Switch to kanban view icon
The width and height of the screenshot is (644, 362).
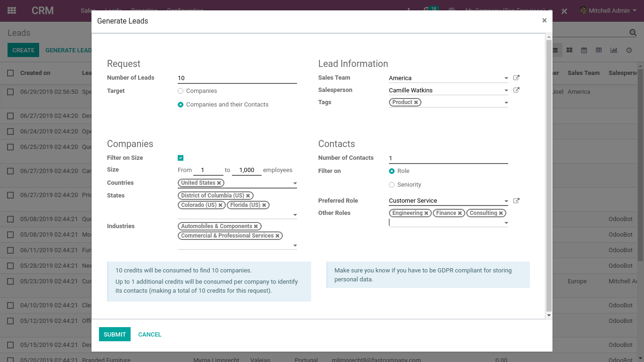570,50
